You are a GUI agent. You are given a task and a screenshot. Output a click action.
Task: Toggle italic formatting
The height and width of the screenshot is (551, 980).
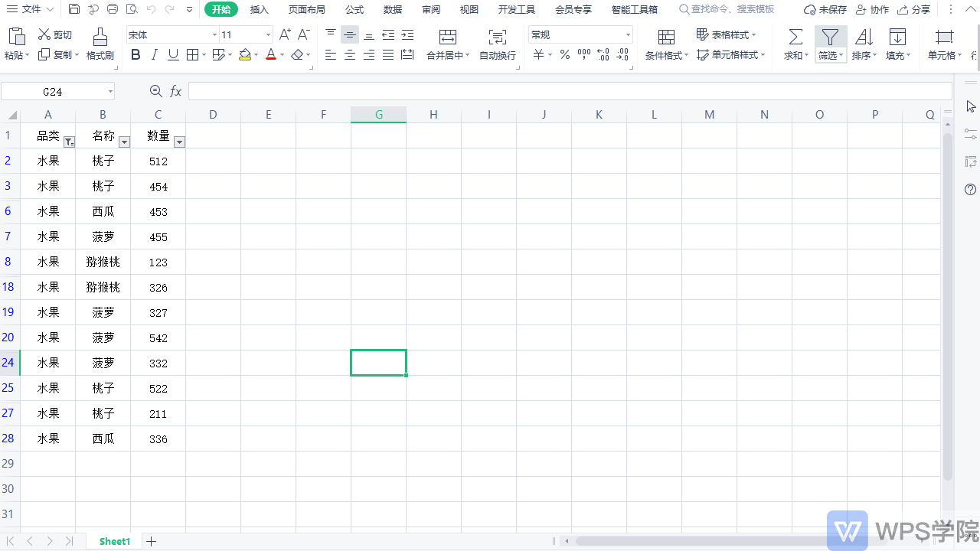[155, 54]
